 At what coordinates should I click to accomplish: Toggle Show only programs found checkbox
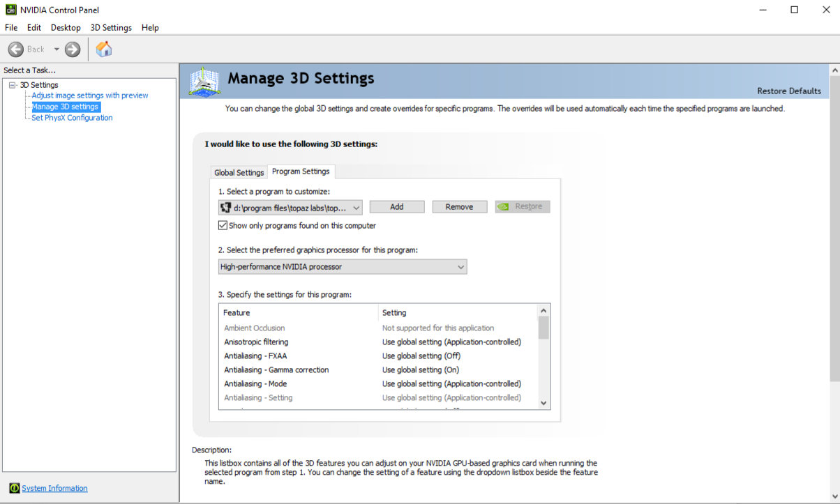[x=223, y=226]
